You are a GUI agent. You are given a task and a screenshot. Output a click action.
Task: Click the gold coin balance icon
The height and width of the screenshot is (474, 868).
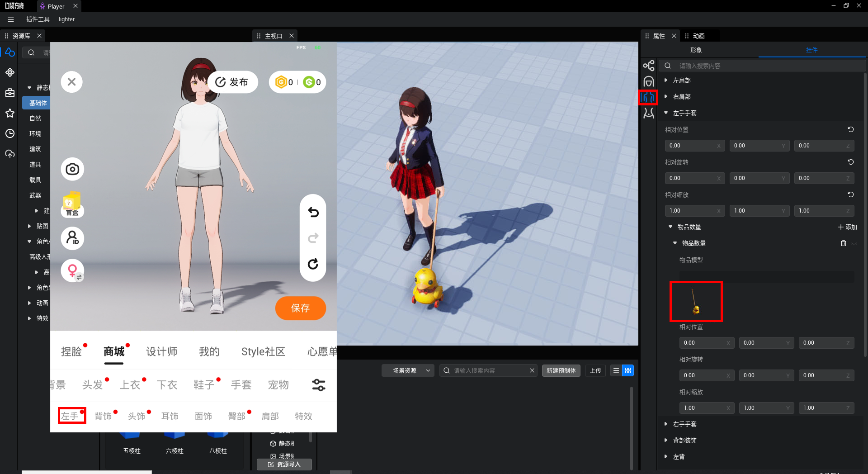click(x=281, y=82)
